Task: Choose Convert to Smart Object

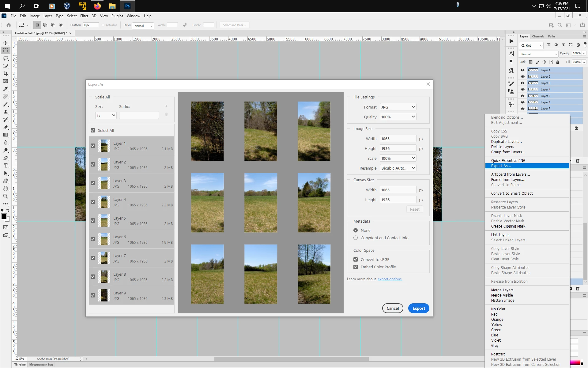Action: (512, 194)
